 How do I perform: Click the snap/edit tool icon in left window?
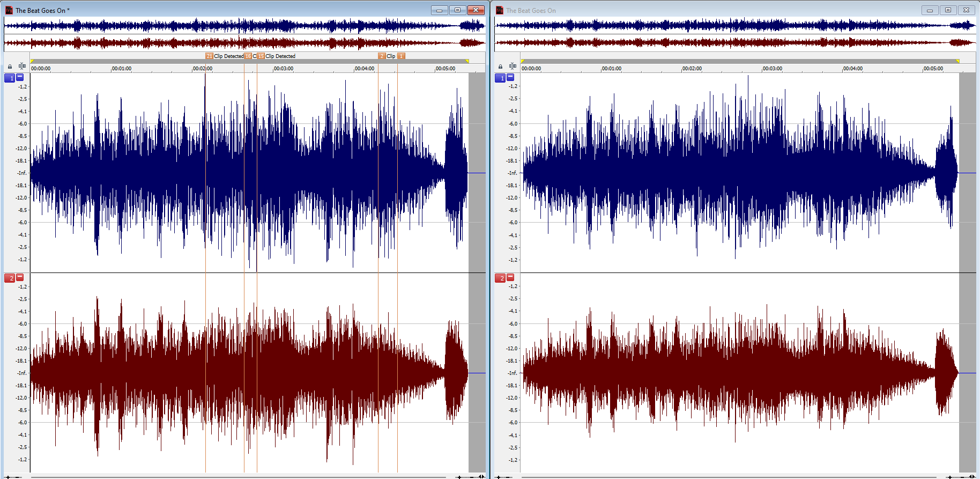(x=22, y=67)
